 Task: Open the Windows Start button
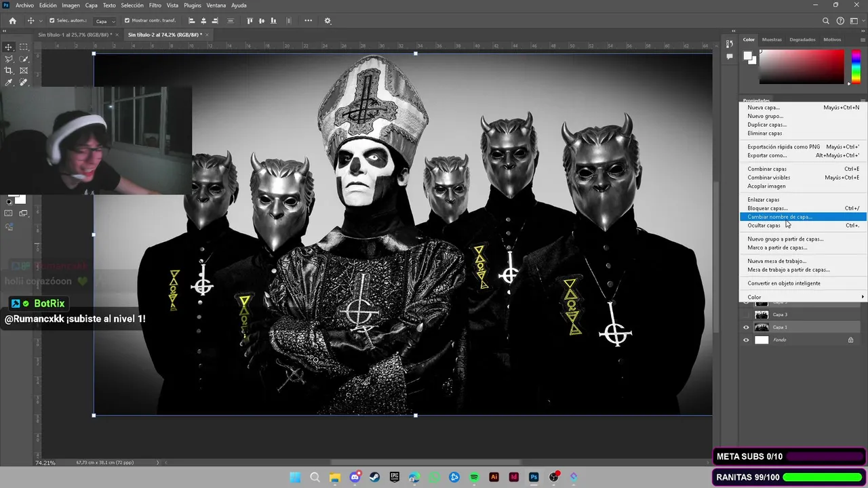[x=295, y=477]
